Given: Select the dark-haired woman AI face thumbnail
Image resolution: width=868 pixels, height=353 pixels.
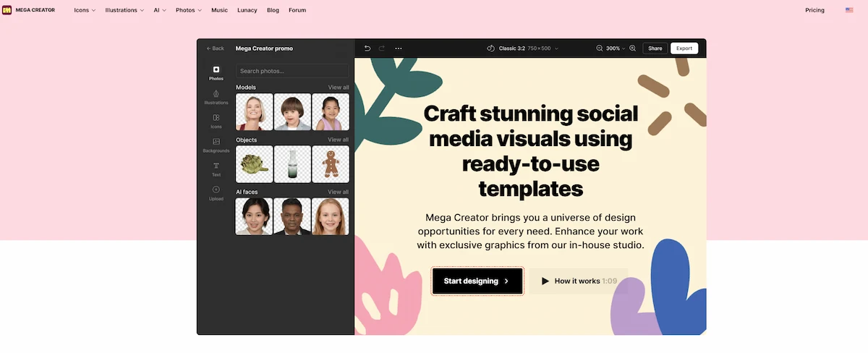Looking at the screenshot, I should (x=255, y=216).
